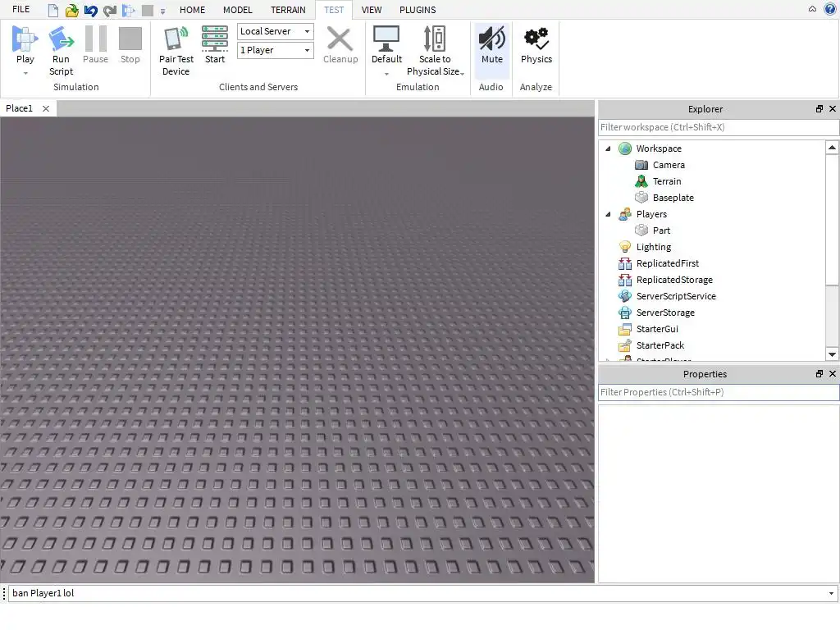The height and width of the screenshot is (630, 840).
Task: Create a new file from quick access toolbar
Action: pos(52,10)
